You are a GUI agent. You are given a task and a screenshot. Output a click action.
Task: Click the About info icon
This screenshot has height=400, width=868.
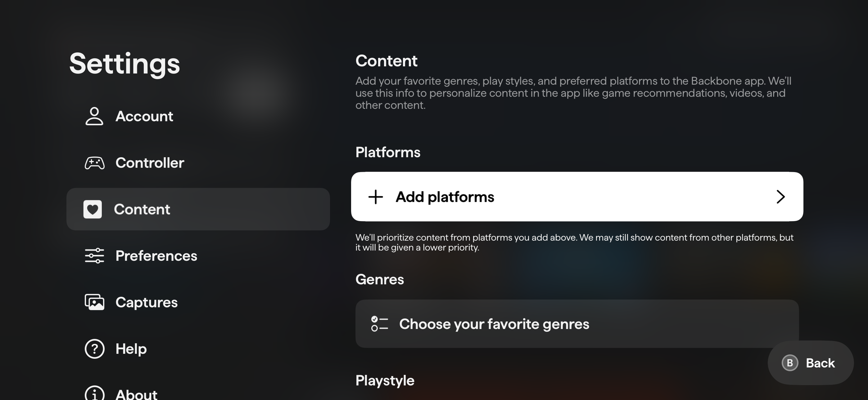(94, 393)
